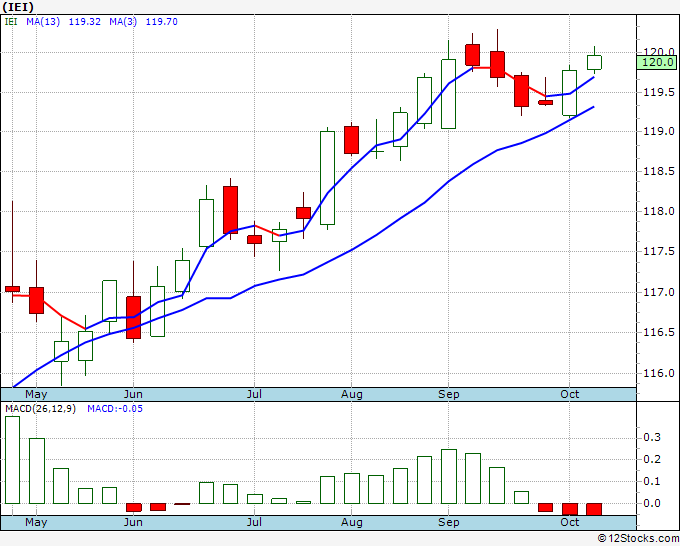The image size is (680, 546).
Task: Click the 0.2 MACD axis label
Action: [652, 459]
